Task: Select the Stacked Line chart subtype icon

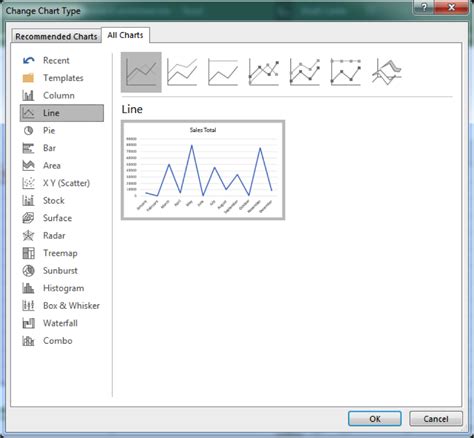Action: point(182,72)
